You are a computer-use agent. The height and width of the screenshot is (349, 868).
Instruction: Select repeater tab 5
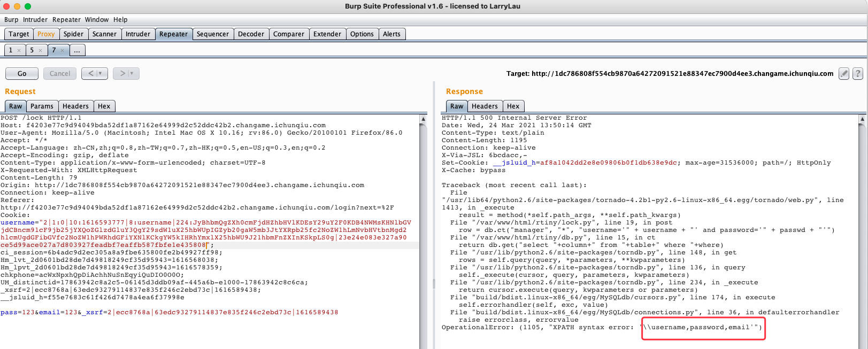click(32, 50)
